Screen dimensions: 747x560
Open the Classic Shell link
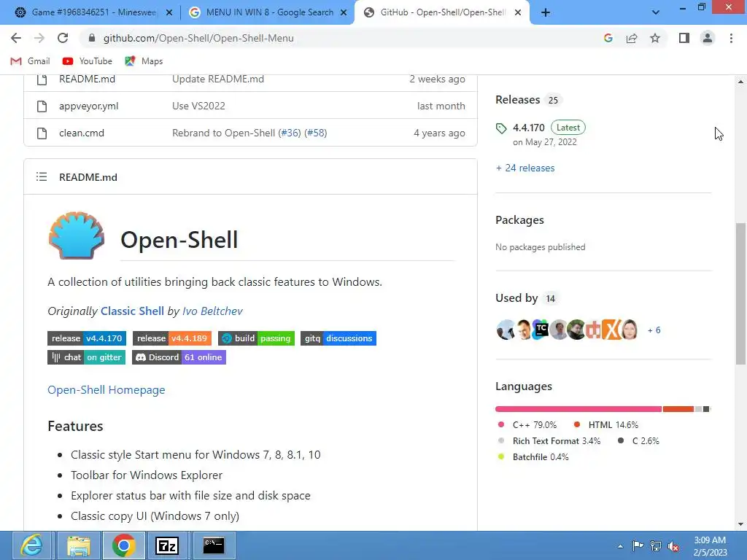point(132,311)
